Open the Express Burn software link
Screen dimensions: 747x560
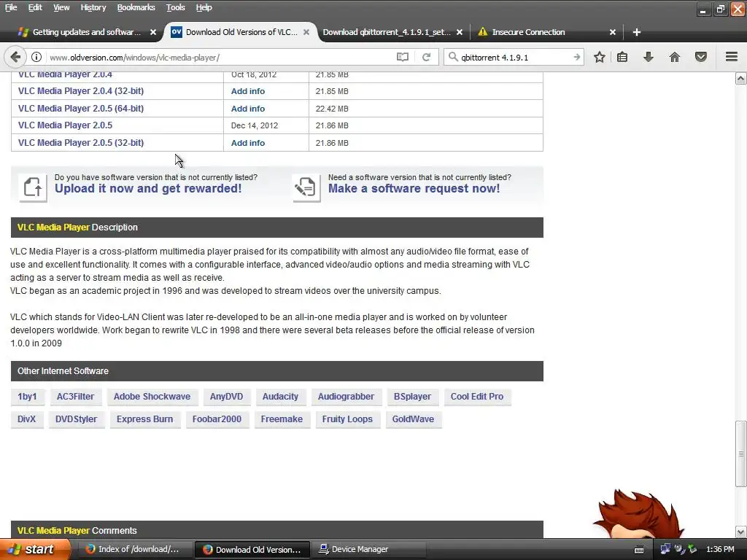pos(145,419)
